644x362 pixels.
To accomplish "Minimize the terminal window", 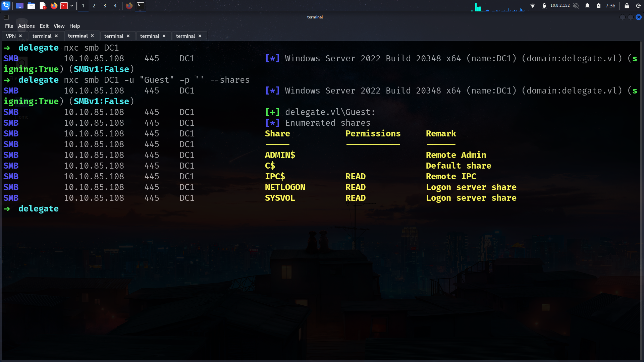I will coord(623,17).
